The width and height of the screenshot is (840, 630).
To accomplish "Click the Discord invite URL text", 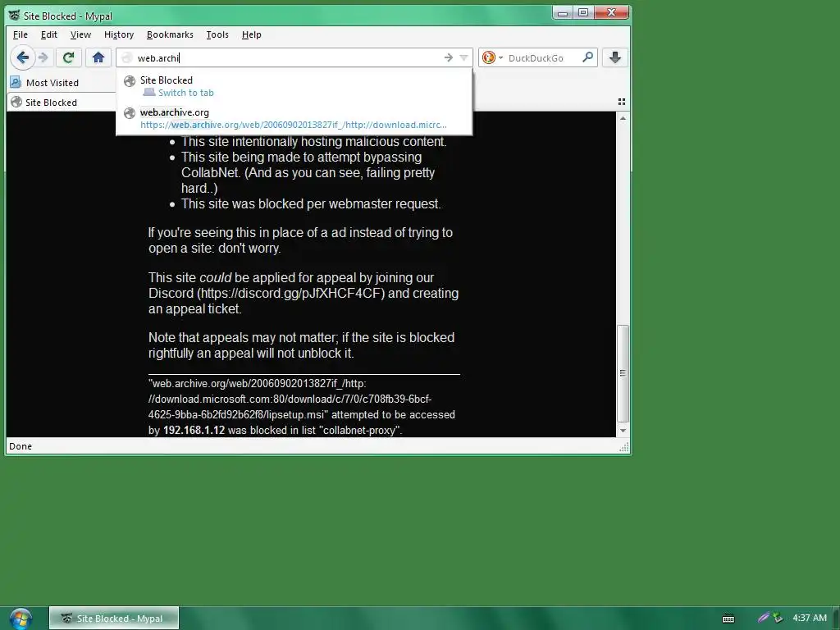I will point(291,294).
